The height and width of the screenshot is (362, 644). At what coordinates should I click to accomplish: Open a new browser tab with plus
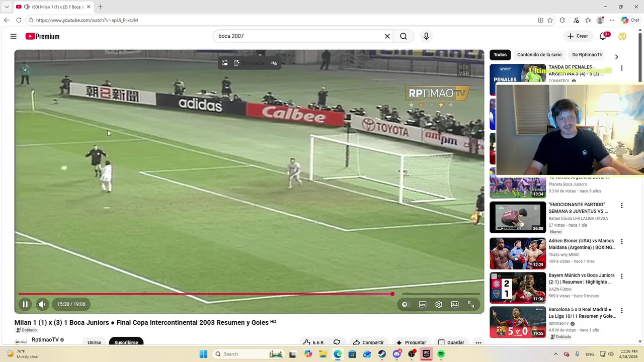pyautogui.click(x=101, y=7)
